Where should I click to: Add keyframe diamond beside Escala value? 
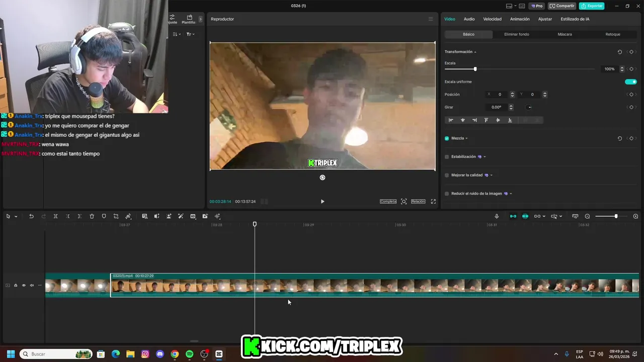[x=631, y=69]
